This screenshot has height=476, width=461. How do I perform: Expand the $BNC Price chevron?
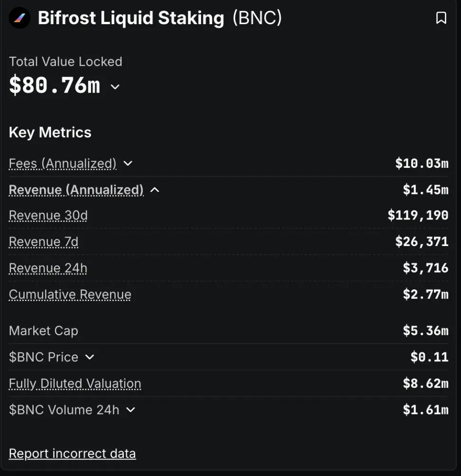[x=90, y=357]
